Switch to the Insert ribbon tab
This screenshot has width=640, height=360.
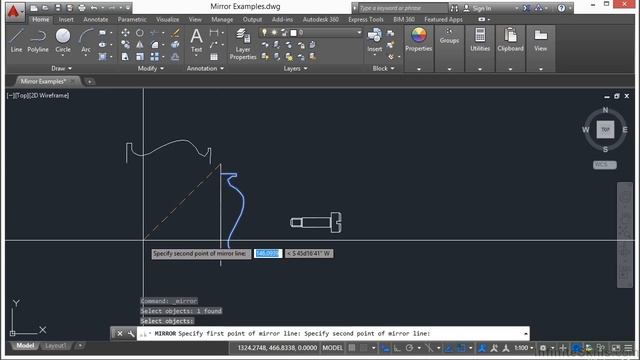(x=66, y=19)
